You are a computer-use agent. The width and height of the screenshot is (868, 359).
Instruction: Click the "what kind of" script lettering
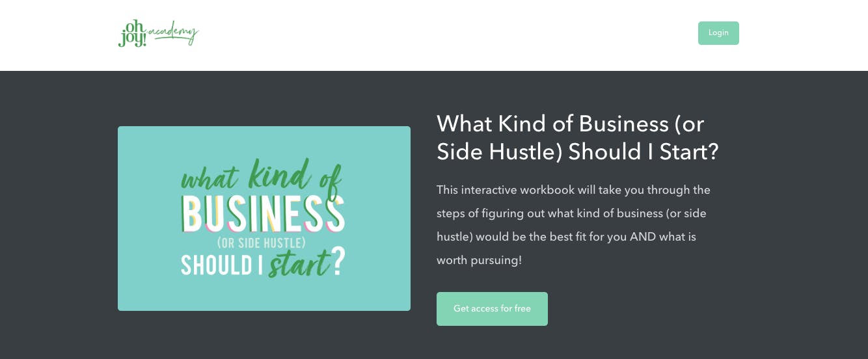[x=262, y=176]
